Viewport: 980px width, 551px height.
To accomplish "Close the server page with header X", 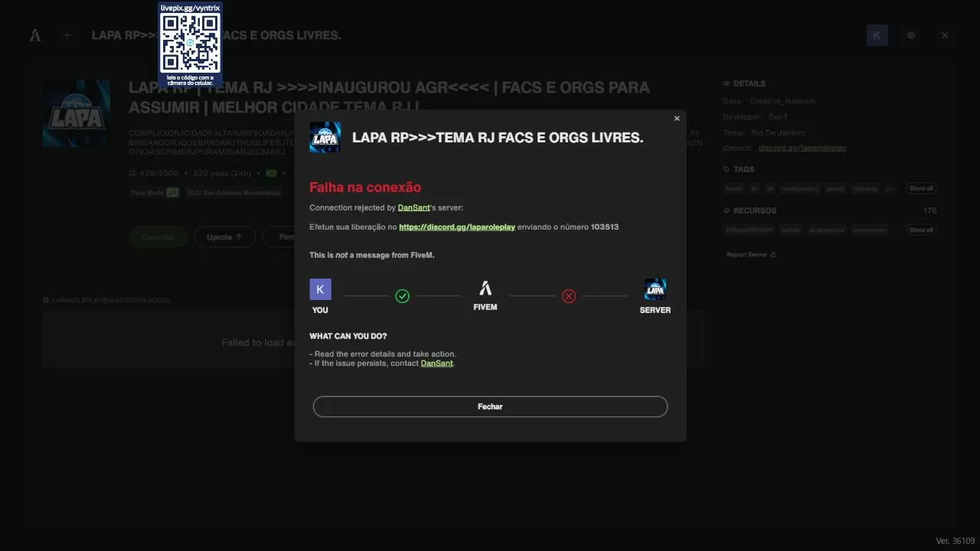I will tap(945, 35).
